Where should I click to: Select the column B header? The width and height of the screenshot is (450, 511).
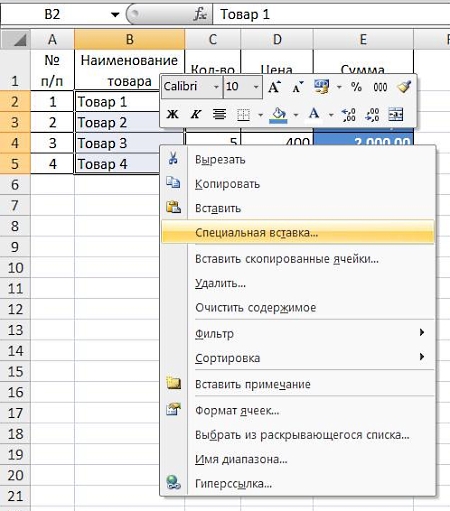(129, 39)
